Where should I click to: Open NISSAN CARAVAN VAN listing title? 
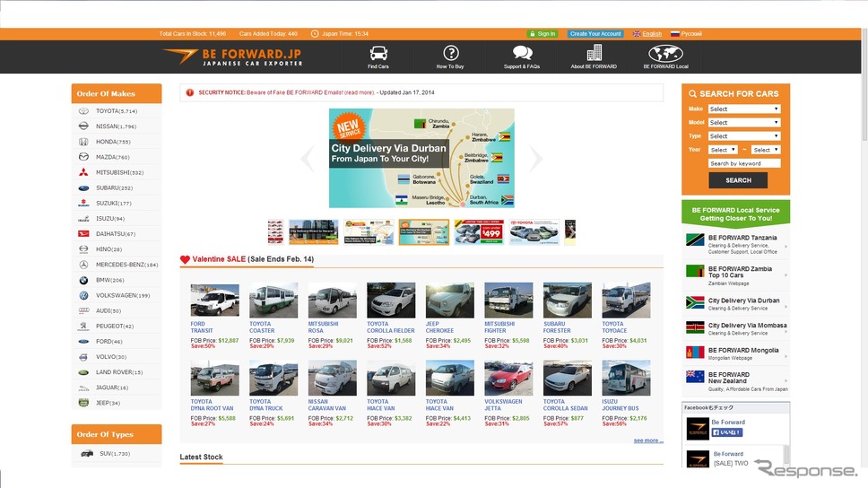tap(326, 405)
